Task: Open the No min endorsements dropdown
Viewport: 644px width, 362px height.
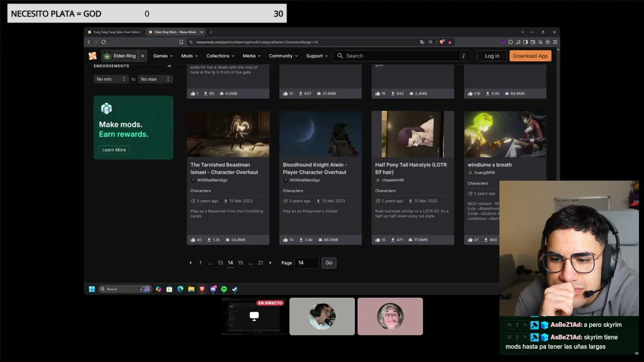Action: coord(111,79)
